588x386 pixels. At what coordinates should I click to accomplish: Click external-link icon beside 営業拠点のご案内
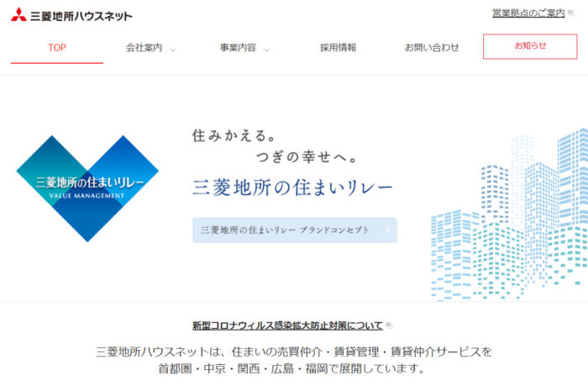(x=570, y=13)
